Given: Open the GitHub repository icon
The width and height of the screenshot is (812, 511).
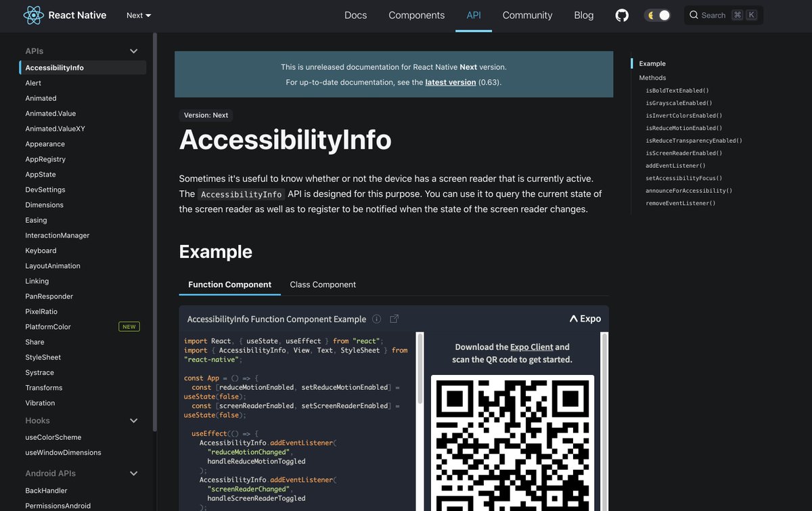Looking at the screenshot, I should coord(622,15).
